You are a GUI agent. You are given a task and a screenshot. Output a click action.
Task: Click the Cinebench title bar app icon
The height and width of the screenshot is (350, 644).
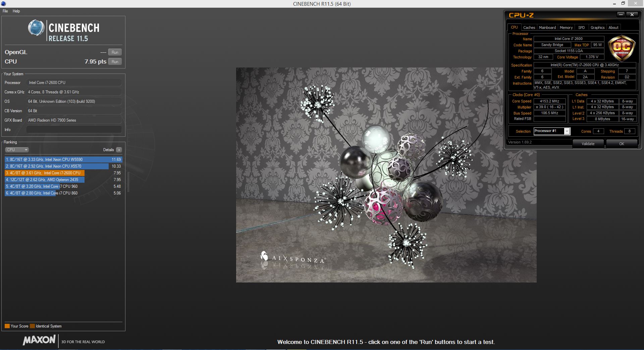tap(3, 4)
